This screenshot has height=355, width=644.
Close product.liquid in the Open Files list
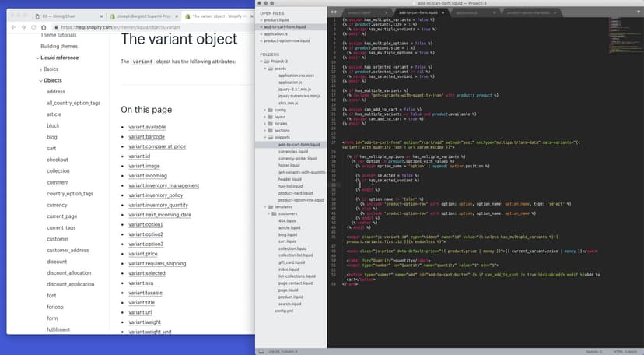click(261, 20)
